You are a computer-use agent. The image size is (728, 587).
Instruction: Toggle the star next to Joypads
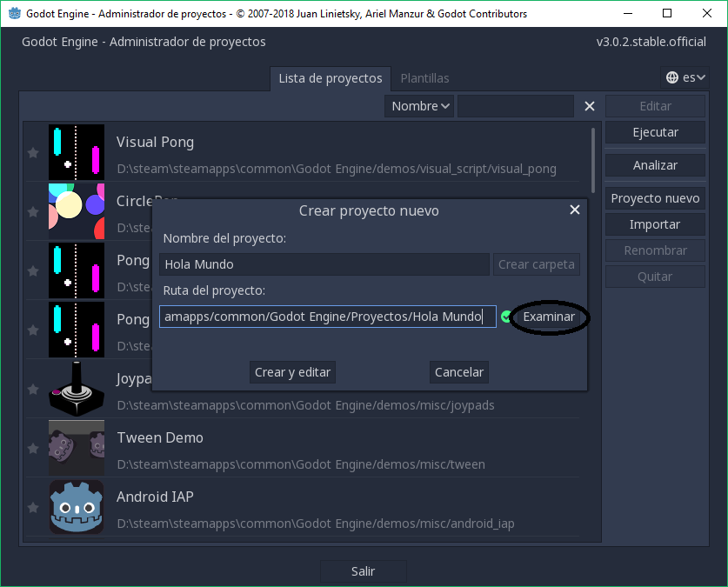click(32, 389)
